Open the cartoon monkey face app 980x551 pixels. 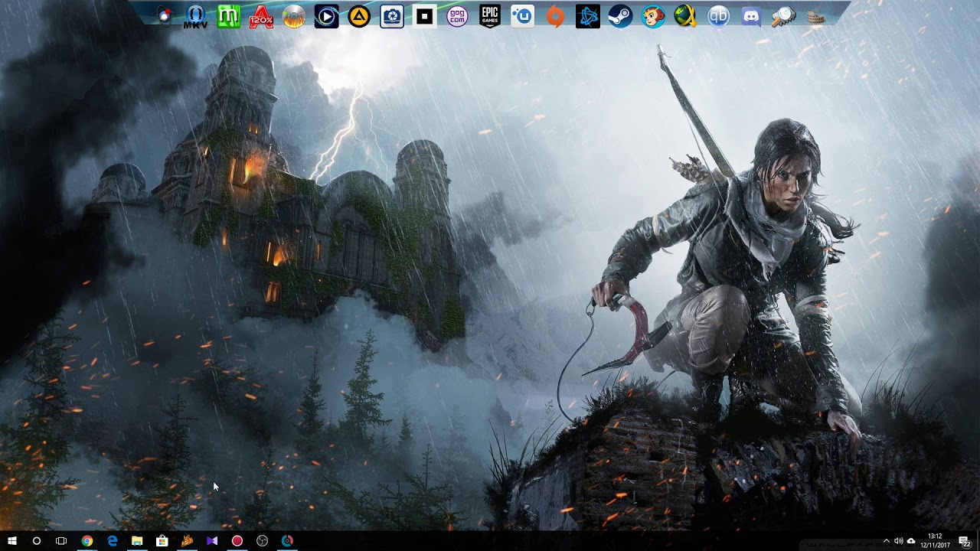(x=653, y=16)
